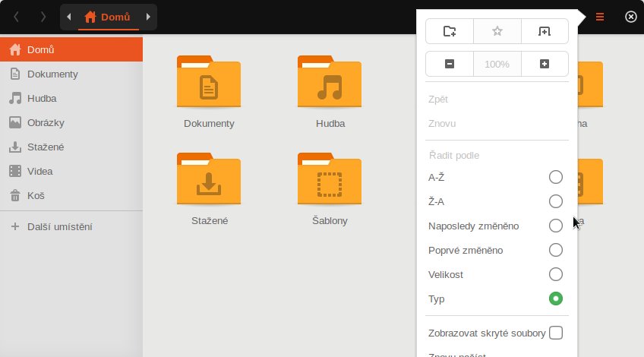The width and height of the screenshot is (644, 357).
Task: Zoom out with the minus button
Action: (x=450, y=64)
